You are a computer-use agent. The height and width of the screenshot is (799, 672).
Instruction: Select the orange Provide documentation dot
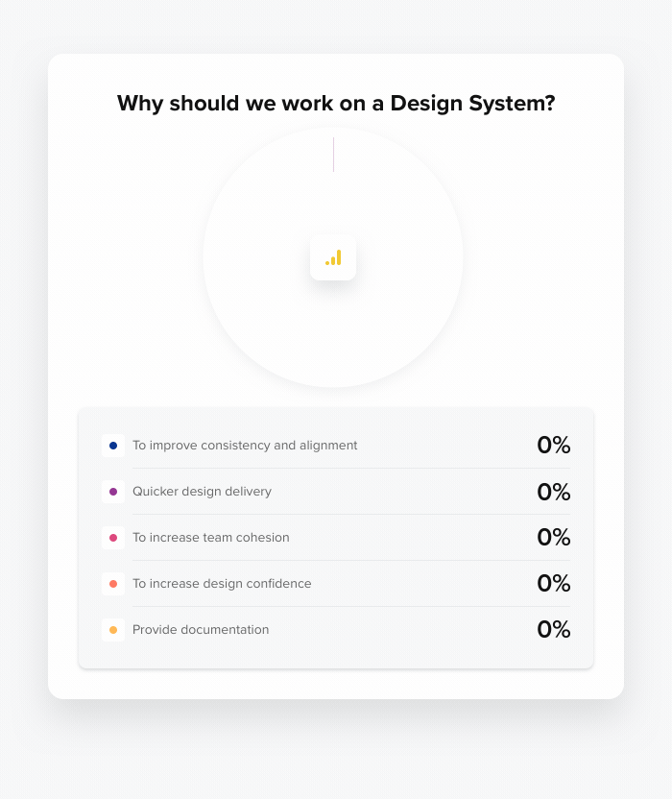coord(113,630)
